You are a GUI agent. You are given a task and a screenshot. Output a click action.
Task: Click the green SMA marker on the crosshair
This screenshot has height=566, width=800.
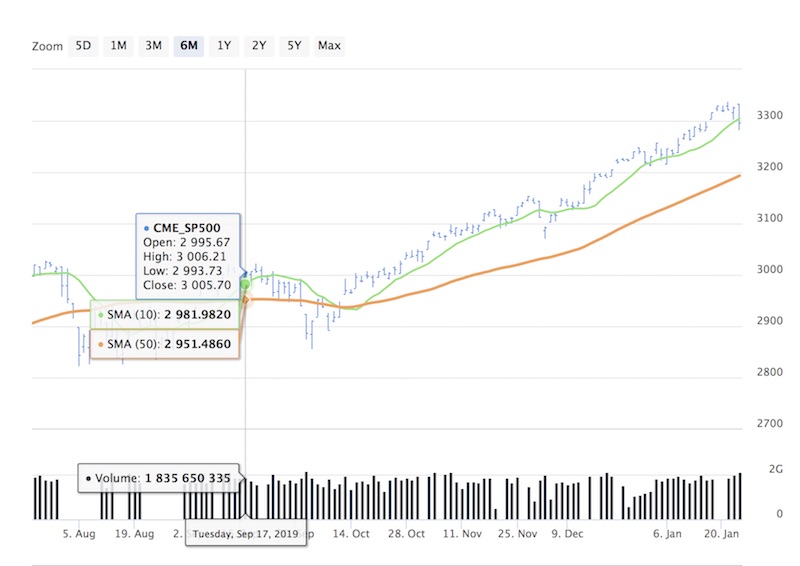coord(245,285)
